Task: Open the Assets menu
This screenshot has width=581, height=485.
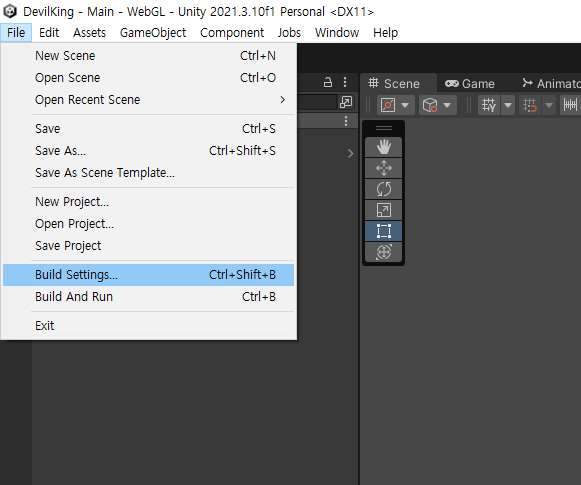Action: coord(89,33)
